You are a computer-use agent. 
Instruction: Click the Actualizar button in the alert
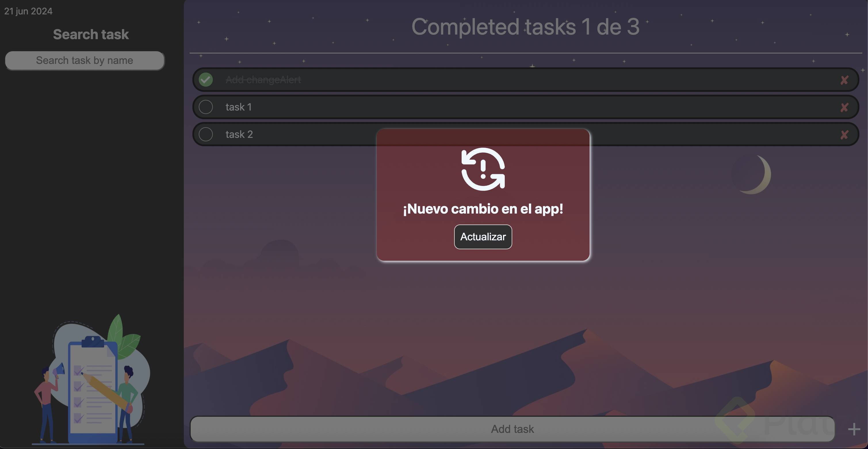(x=483, y=237)
